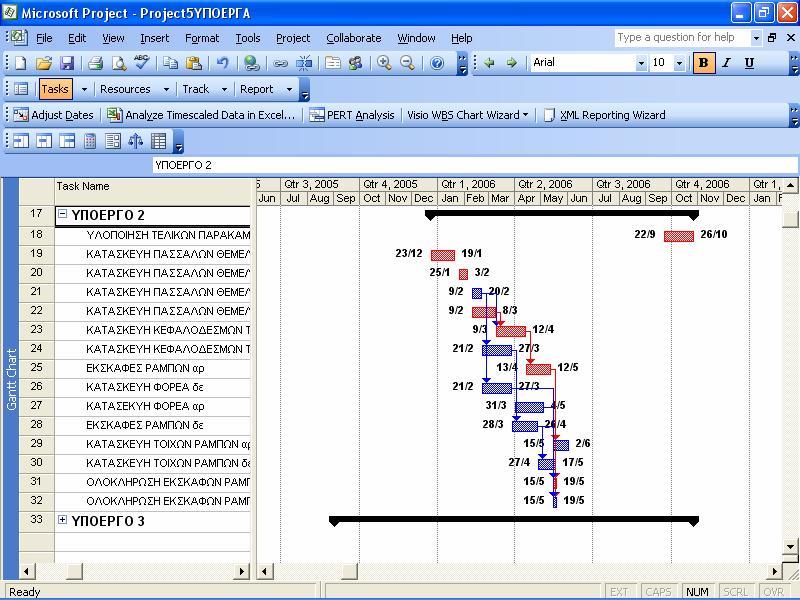
Task: Link selected tasks with chain icon
Action: tap(280, 63)
